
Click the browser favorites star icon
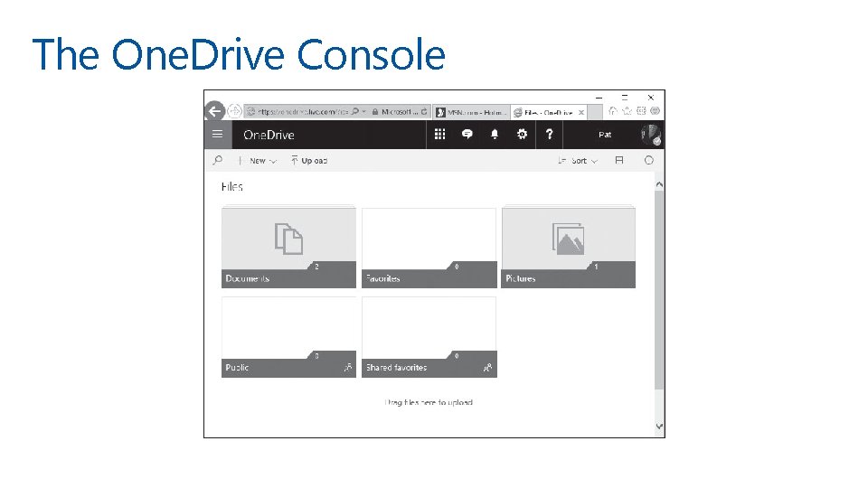pos(627,110)
